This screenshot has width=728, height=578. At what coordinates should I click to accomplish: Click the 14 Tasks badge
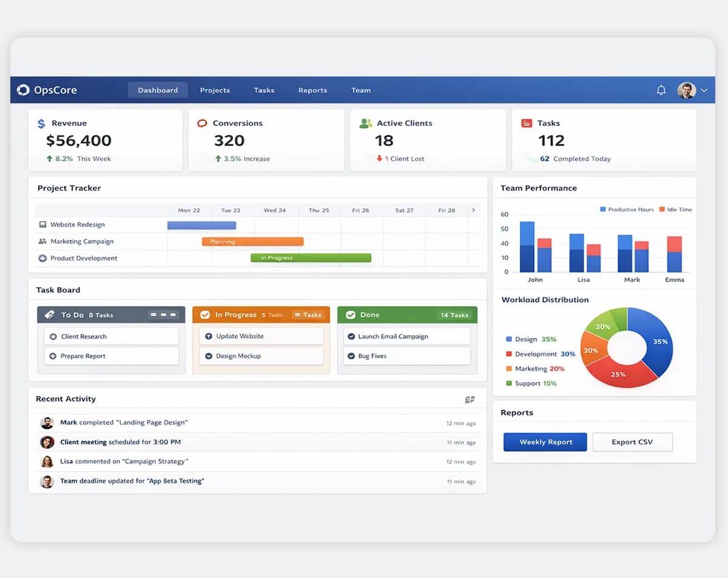pos(454,315)
